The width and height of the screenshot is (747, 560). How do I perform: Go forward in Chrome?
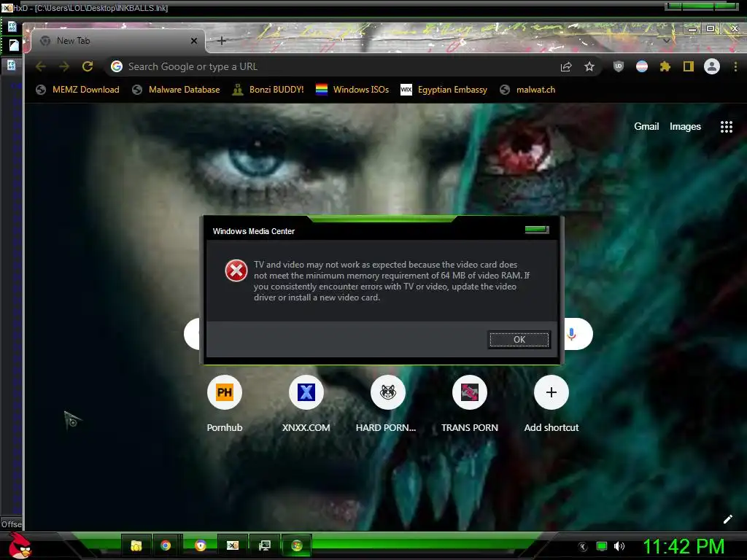tap(64, 66)
